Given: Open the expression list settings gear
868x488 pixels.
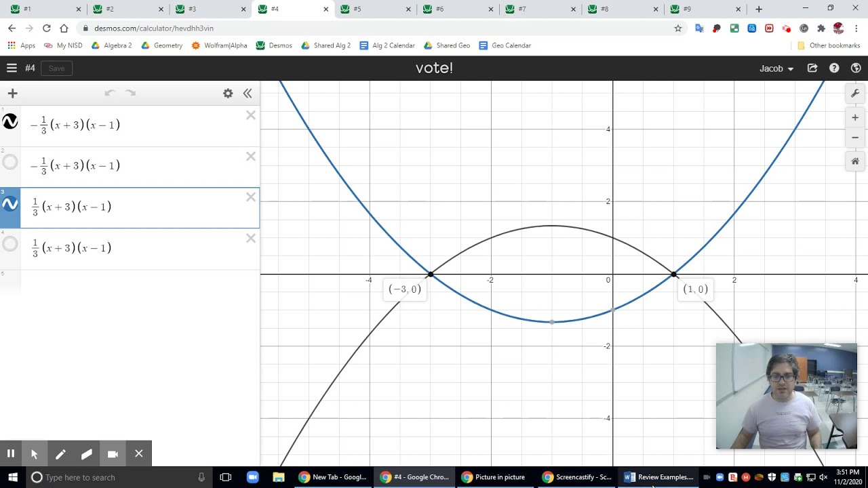Looking at the screenshot, I should (228, 94).
